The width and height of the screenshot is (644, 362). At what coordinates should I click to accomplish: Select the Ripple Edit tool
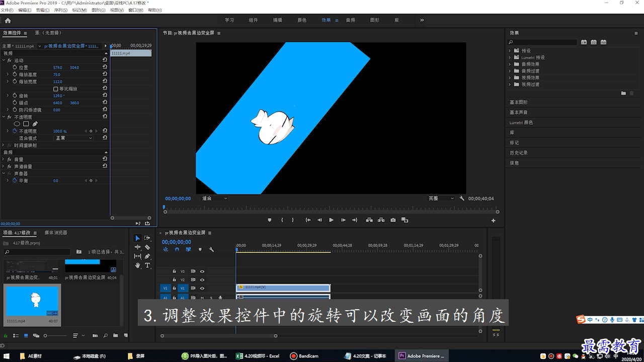point(137,247)
